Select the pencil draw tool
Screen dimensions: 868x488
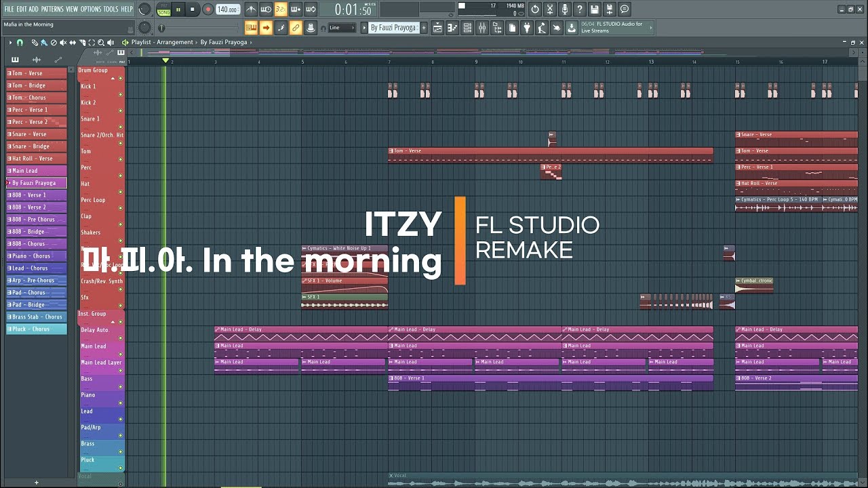click(x=35, y=42)
